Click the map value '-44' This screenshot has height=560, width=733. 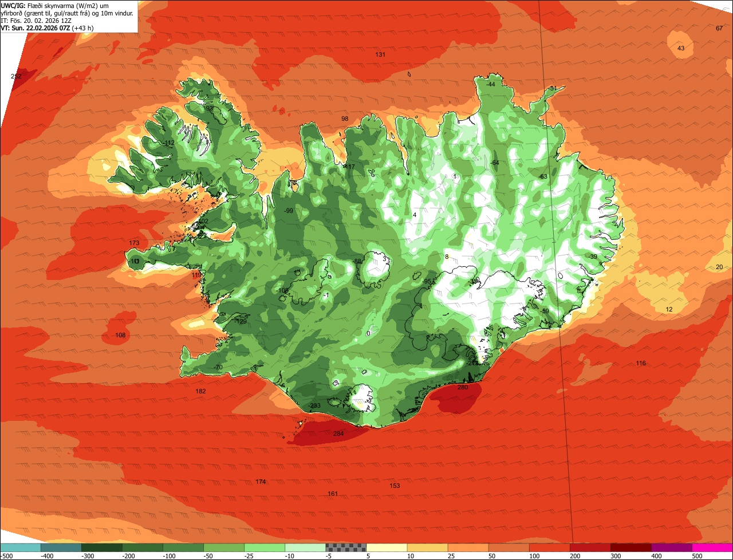(490, 84)
